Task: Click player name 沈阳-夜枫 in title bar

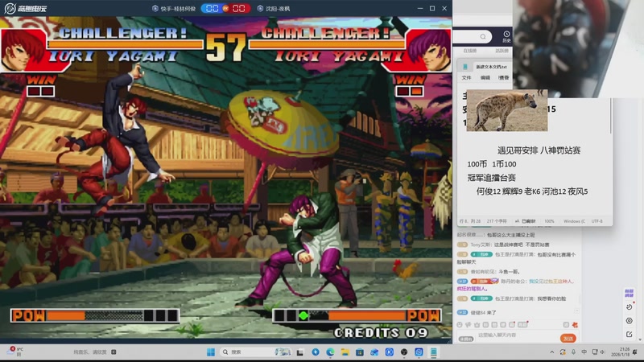Action: point(278,9)
